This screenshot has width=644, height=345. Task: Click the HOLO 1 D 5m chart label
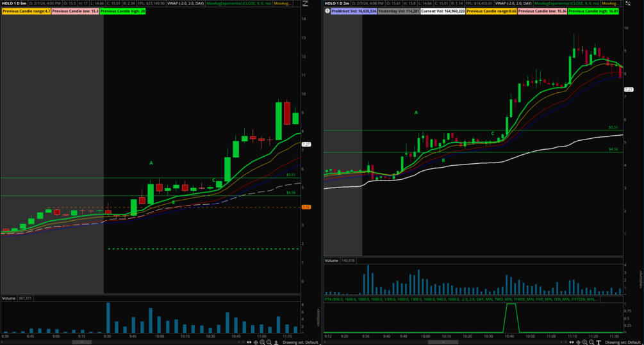click(14, 3)
